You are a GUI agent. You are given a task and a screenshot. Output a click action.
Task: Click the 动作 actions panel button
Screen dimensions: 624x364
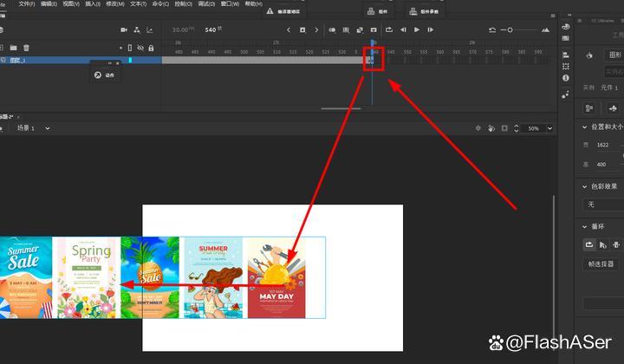105,75
